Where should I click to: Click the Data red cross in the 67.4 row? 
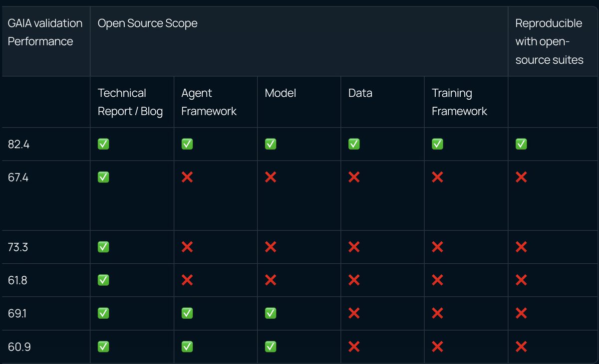coord(354,177)
